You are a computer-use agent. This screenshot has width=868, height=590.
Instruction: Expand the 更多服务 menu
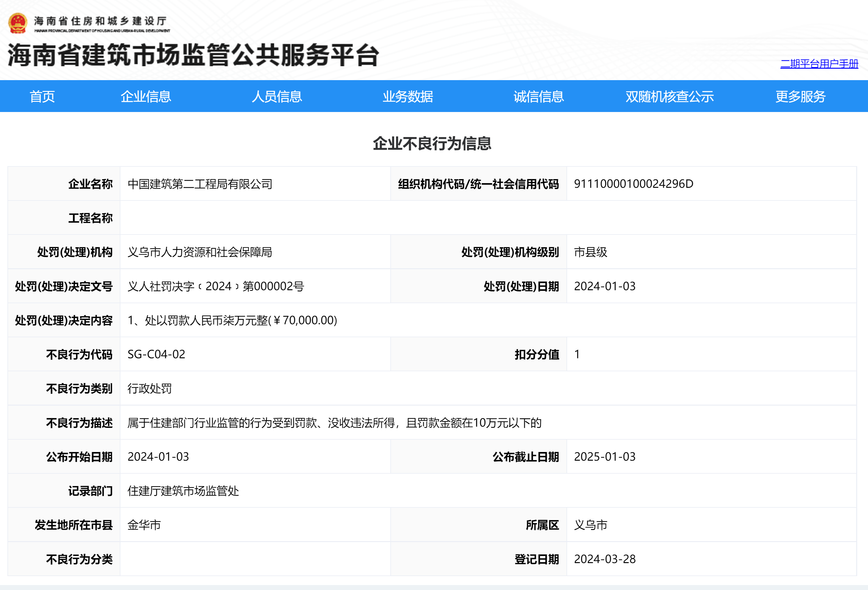pyautogui.click(x=800, y=97)
